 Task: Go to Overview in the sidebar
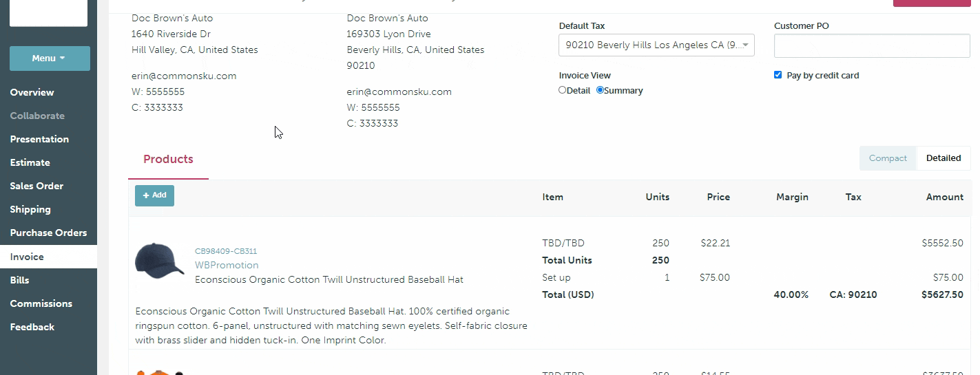[x=32, y=92]
